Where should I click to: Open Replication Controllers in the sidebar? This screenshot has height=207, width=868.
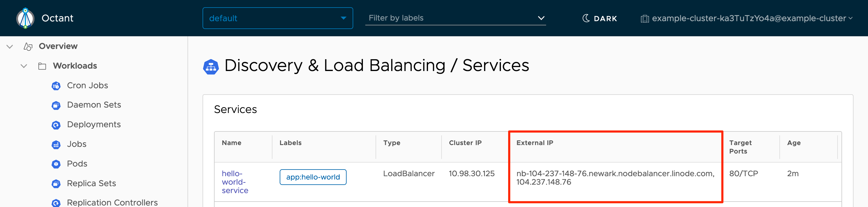[112, 202]
